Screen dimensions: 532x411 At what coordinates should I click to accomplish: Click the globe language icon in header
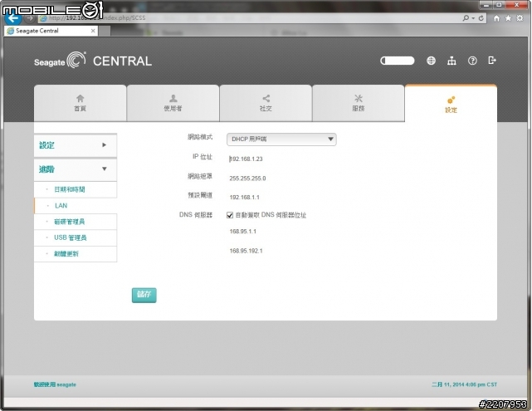(431, 61)
